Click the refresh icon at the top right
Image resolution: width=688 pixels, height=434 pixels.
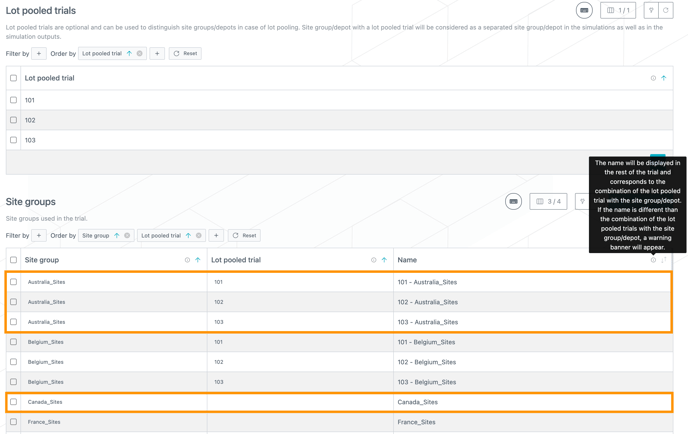pyautogui.click(x=666, y=11)
